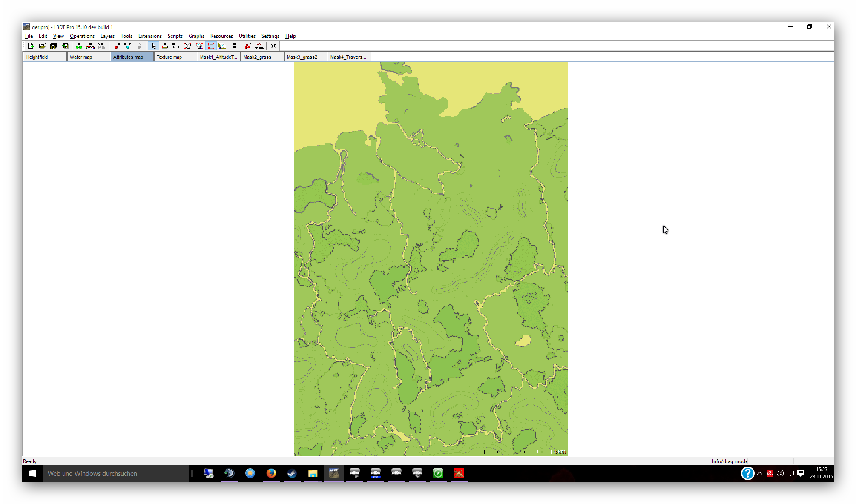The width and height of the screenshot is (856, 504).
Task: Open the Operations menu
Action: click(x=82, y=36)
